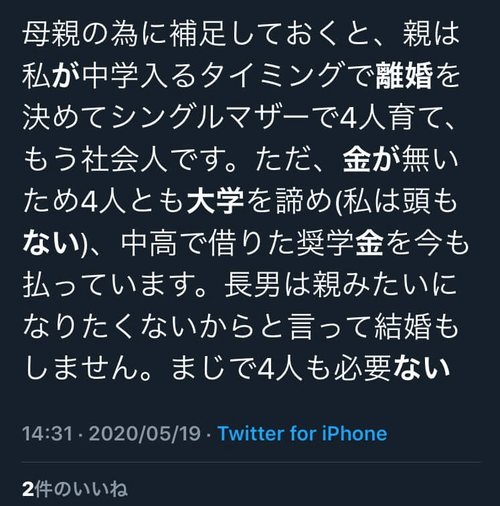Click the closing phrase 必要ない

click(x=392, y=369)
